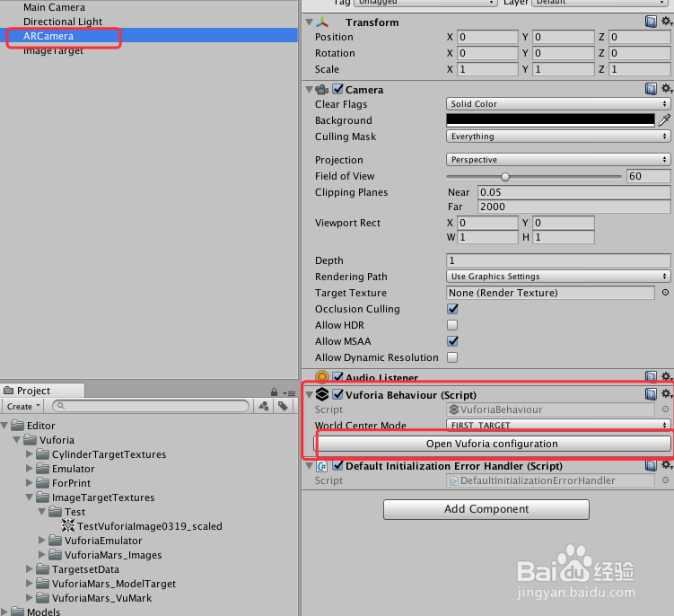Toggle Vuforia Behaviour enabled checkbox

pyautogui.click(x=337, y=394)
